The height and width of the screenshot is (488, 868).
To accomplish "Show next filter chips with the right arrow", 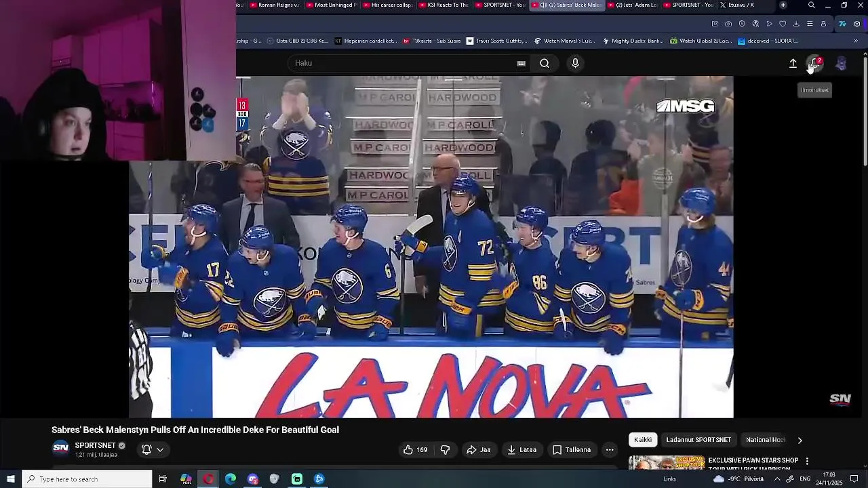I will point(800,440).
